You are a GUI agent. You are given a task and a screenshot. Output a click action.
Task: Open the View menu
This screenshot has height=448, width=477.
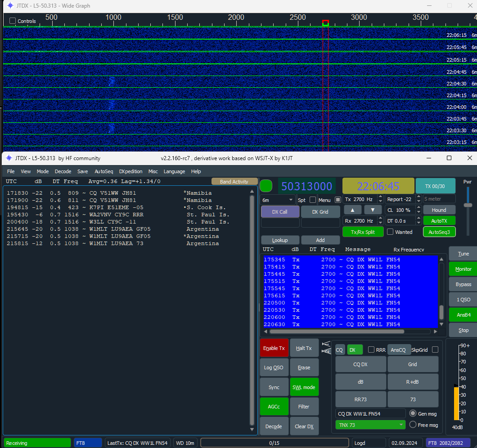26,171
